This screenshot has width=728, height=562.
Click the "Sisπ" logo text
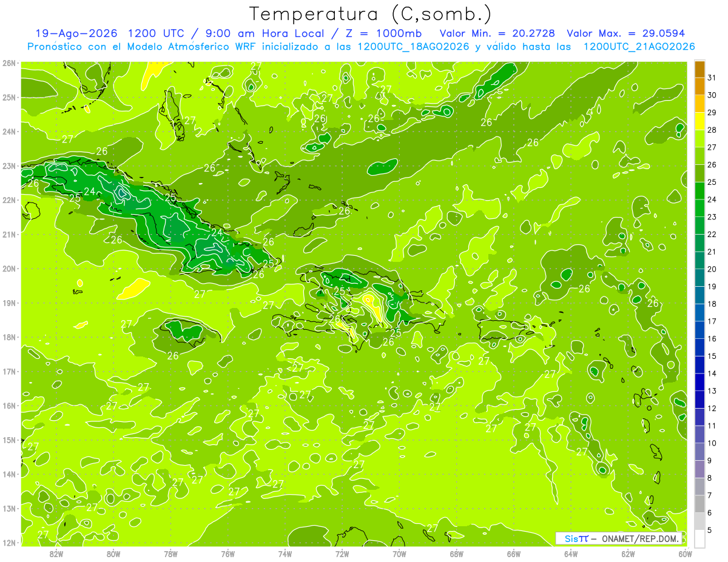point(576,538)
